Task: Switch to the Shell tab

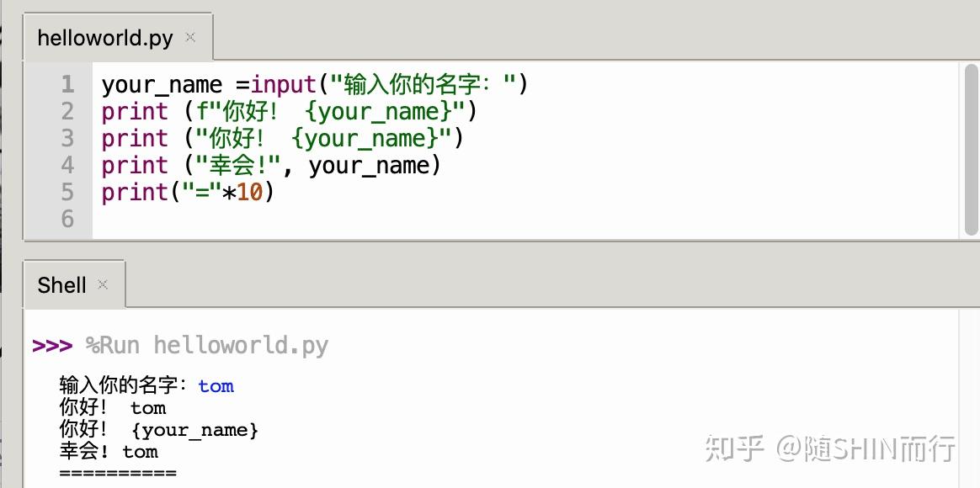Action: pos(61,284)
